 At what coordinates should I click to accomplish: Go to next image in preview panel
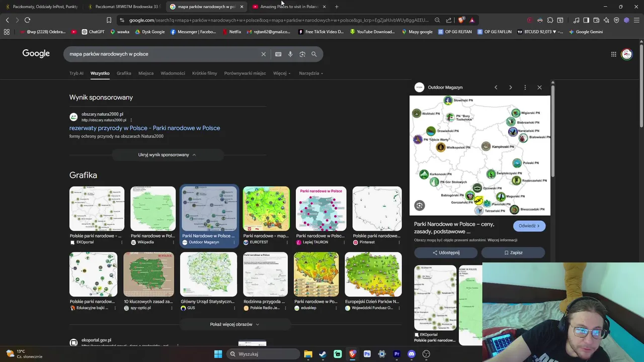click(x=510, y=87)
